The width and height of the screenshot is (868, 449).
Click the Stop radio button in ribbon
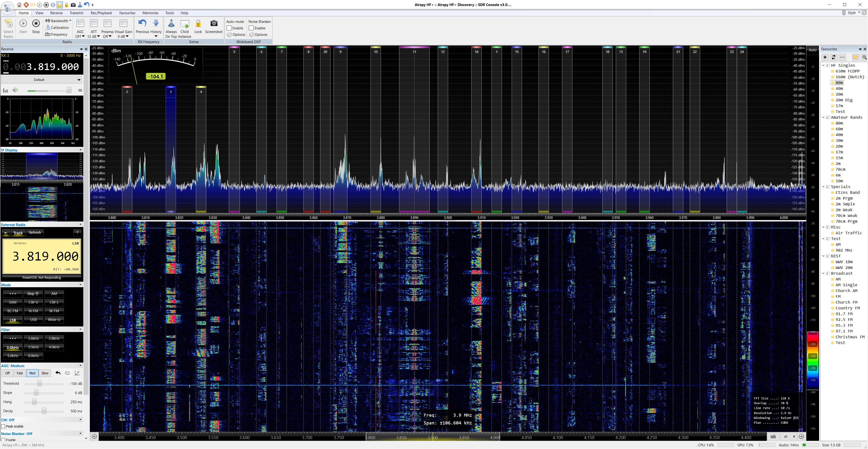pyautogui.click(x=36, y=27)
